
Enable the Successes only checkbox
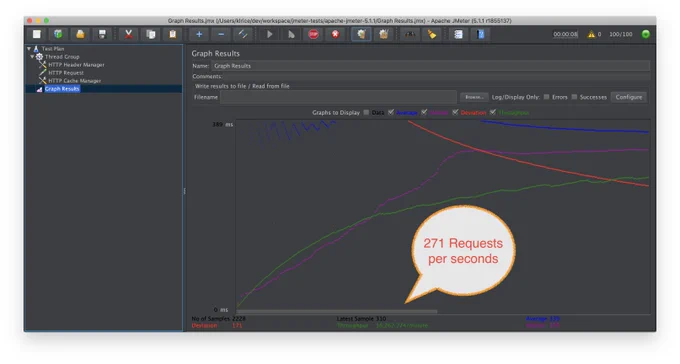574,97
